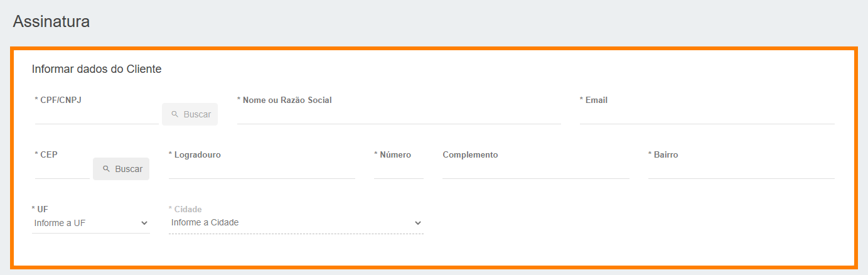868x275 pixels.
Task: Open the Cidade dropdown showing Informe a Cidade
Action: (296, 223)
